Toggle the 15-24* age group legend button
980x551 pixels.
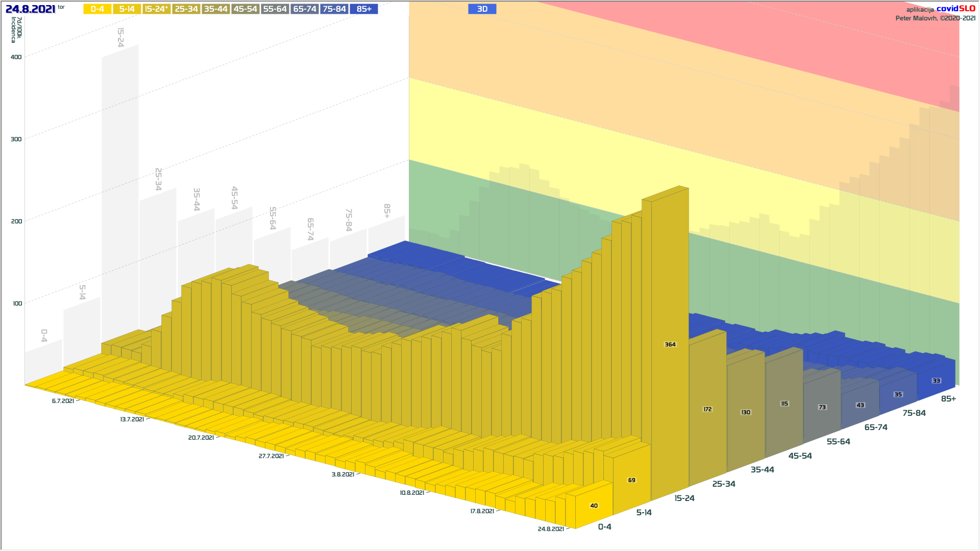click(x=156, y=9)
